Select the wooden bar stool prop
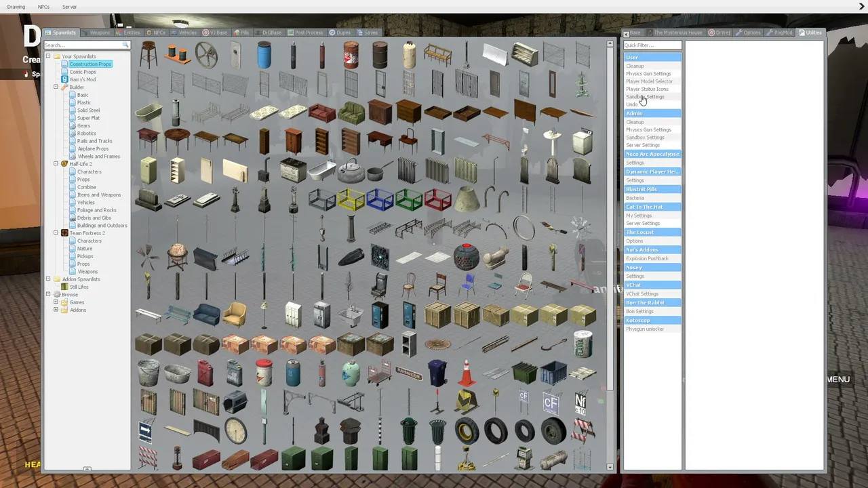The width and height of the screenshot is (868, 488). pos(149,55)
